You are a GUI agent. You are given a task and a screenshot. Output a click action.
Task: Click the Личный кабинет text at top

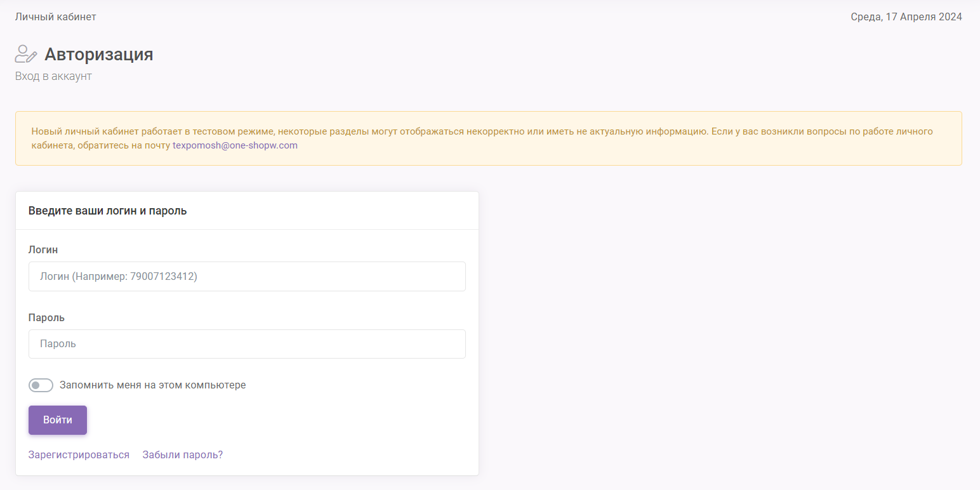56,17
